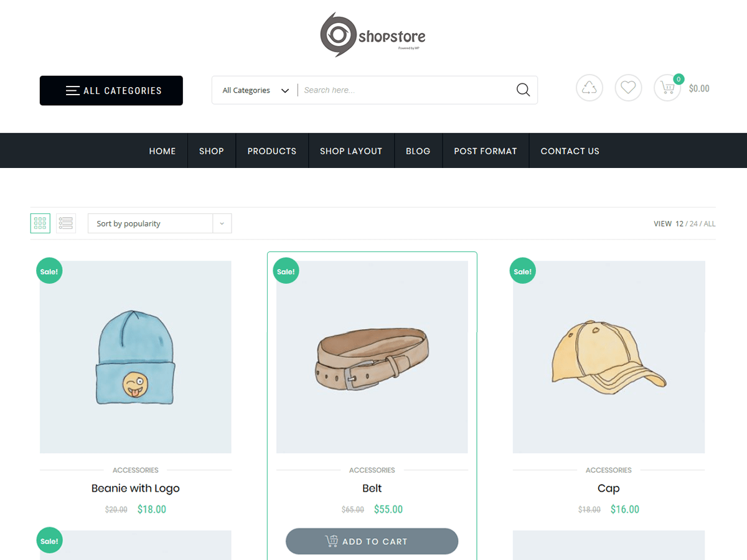The width and height of the screenshot is (747, 560).
Task: Open the wishlist heart icon
Action: coord(628,87)
